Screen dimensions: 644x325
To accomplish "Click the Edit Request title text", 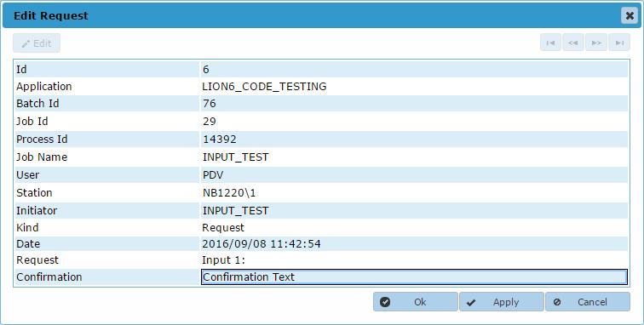I will pyautogui.click(x=51, y=15).
